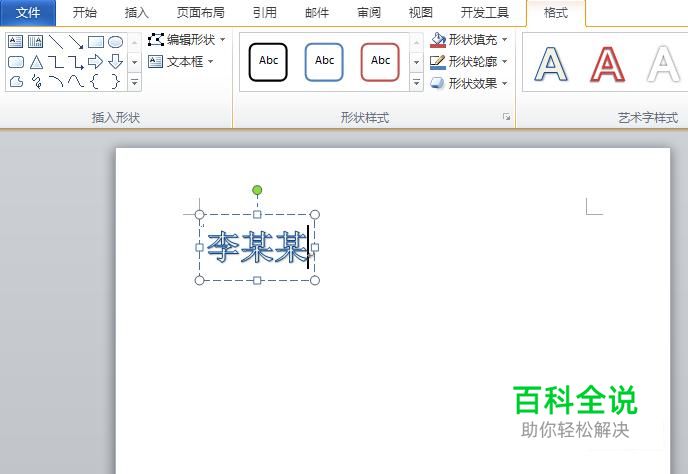Pick the curve shape

pos(76,82)
